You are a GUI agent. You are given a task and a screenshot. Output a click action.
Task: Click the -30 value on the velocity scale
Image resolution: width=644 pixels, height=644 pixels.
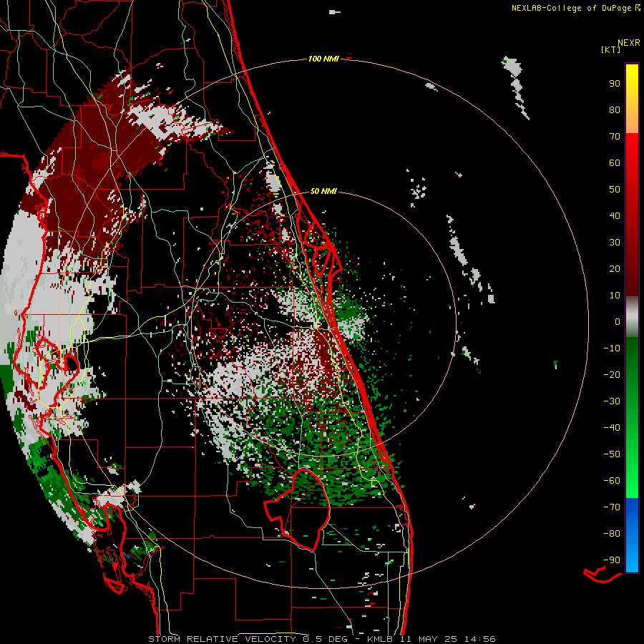[x=612, y=401]
